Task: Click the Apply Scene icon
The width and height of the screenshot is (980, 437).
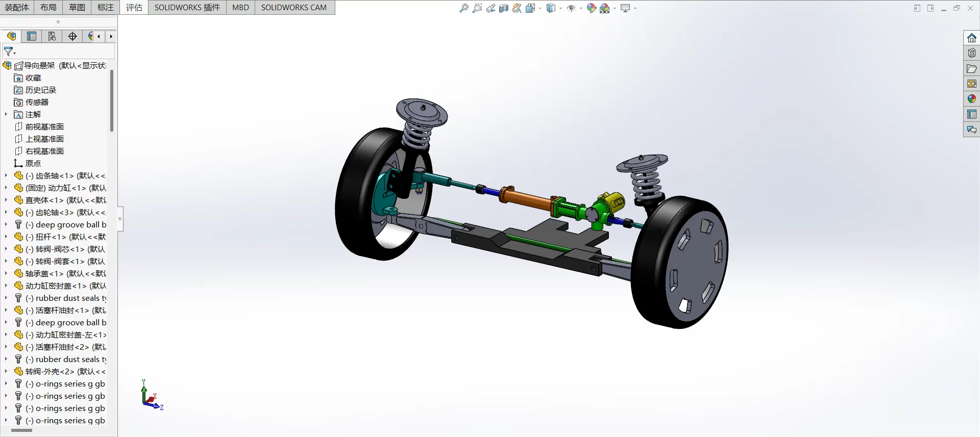Action: click(x=605, y=8)
